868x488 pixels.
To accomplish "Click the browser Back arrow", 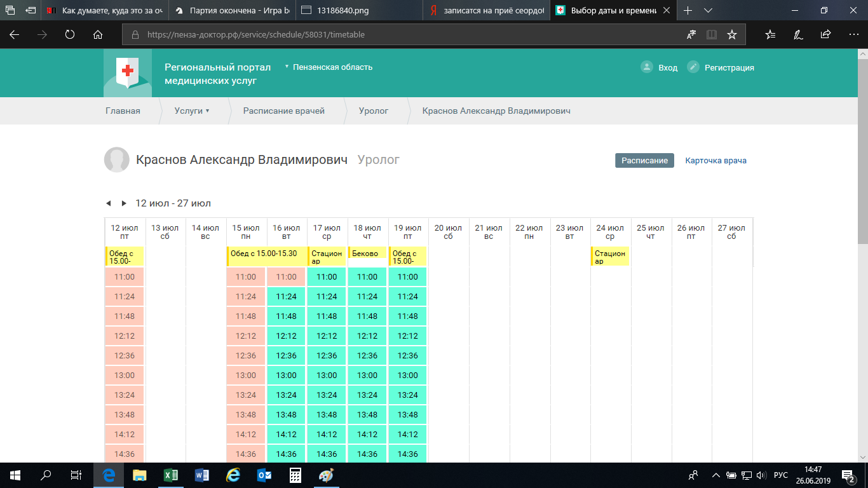I will (x=14, y=35).
